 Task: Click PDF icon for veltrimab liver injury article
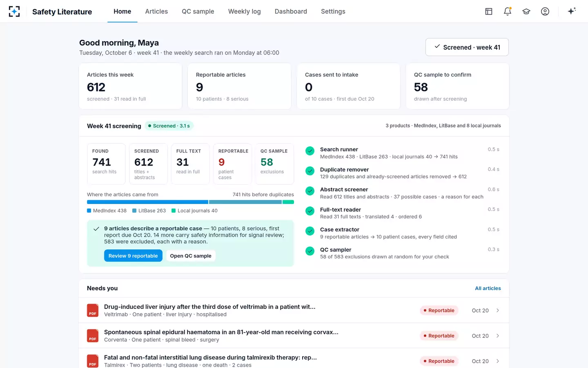(x=93, y=310)
